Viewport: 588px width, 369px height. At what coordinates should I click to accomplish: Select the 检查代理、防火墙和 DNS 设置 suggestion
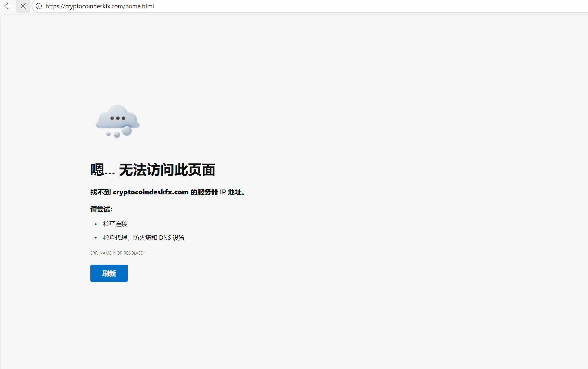point(144,238)
